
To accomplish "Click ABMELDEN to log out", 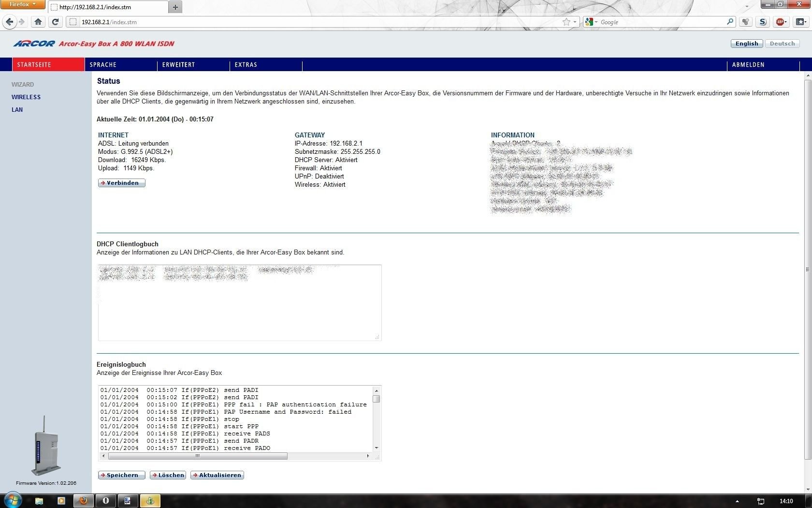I will 763,64.
